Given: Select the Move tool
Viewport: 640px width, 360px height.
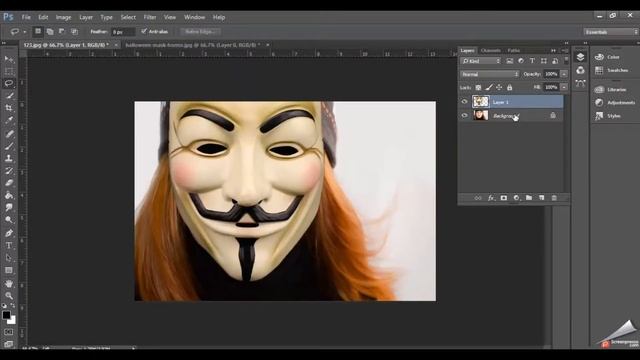Looking at the screenshot, I should pos(9,59).
